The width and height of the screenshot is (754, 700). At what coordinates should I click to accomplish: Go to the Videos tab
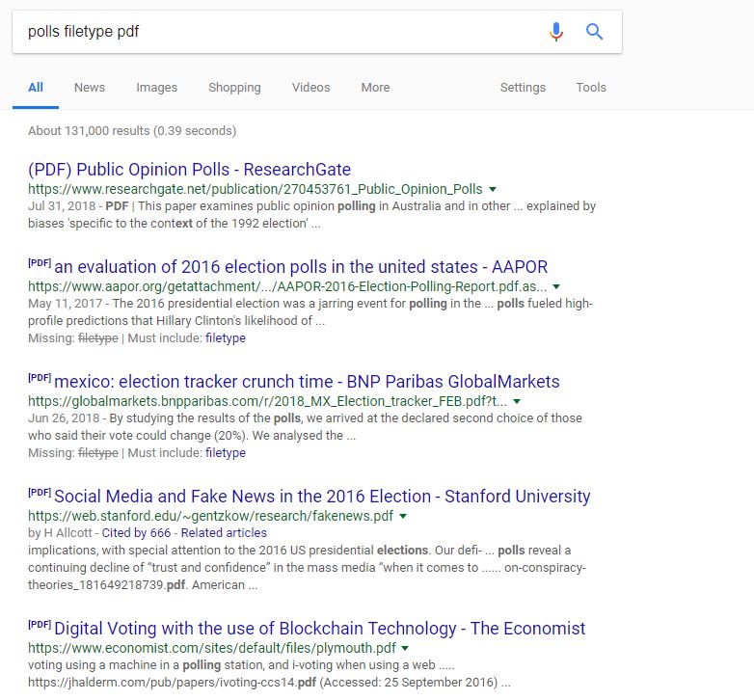pos(310,88)
